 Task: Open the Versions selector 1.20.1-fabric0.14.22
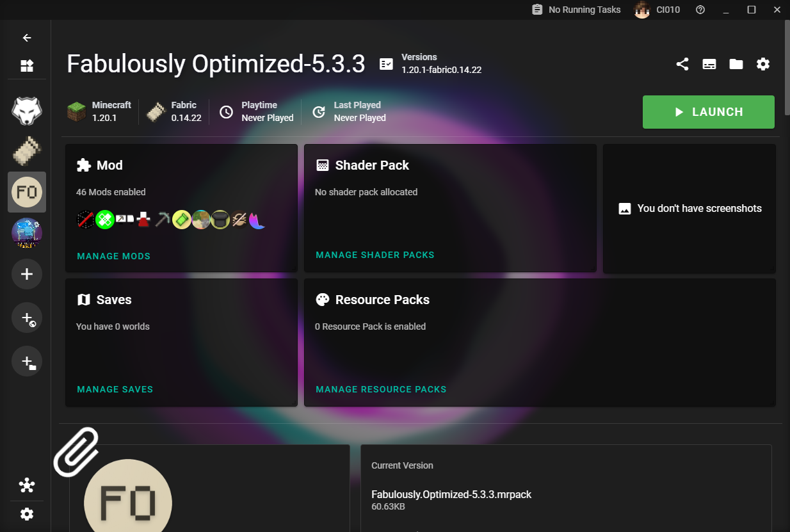click(x=430, y=63)
